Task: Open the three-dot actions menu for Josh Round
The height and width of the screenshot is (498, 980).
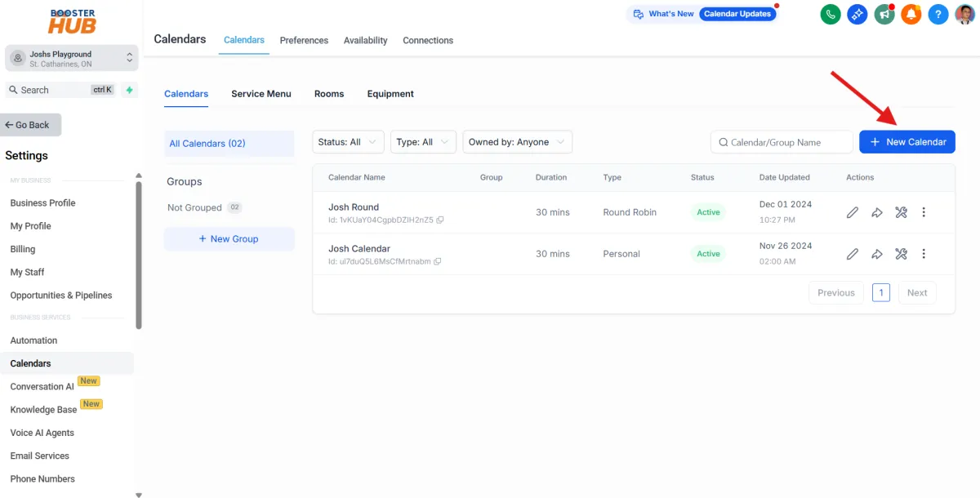Action: pos(924,212)
